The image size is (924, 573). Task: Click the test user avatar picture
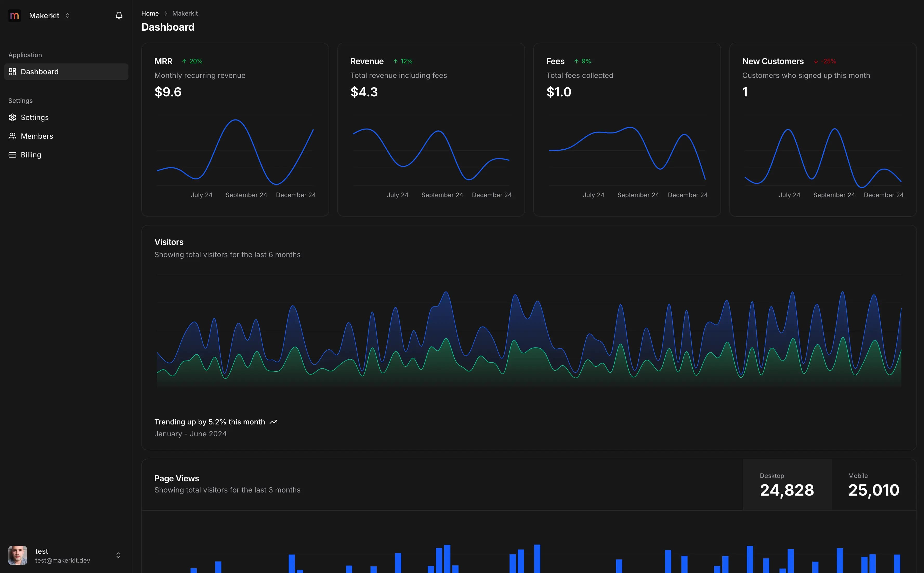tap(18, 555)
